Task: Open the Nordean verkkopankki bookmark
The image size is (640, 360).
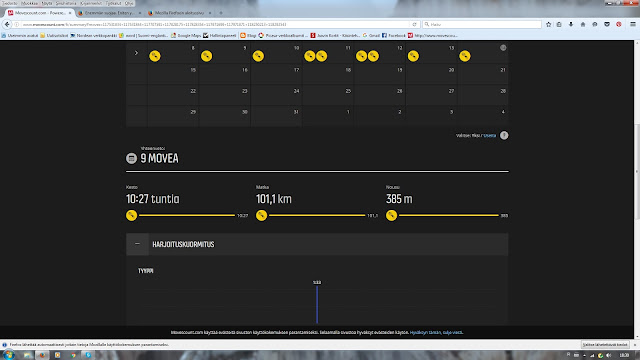Action: click(93, 36)
